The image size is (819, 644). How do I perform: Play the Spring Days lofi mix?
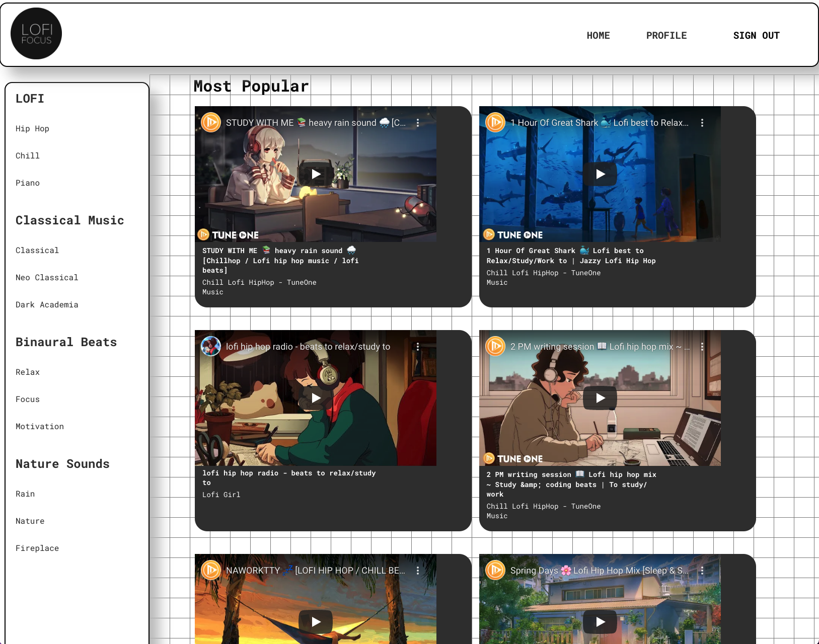(x=600, y=622)
